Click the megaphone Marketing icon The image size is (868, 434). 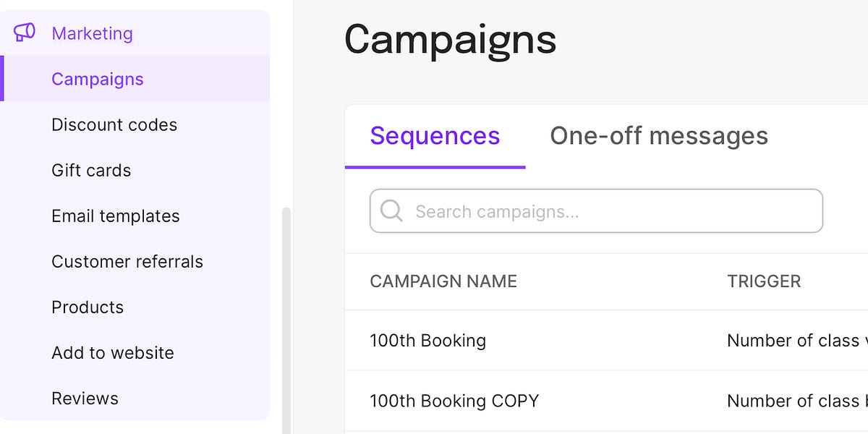click(23, 32)
